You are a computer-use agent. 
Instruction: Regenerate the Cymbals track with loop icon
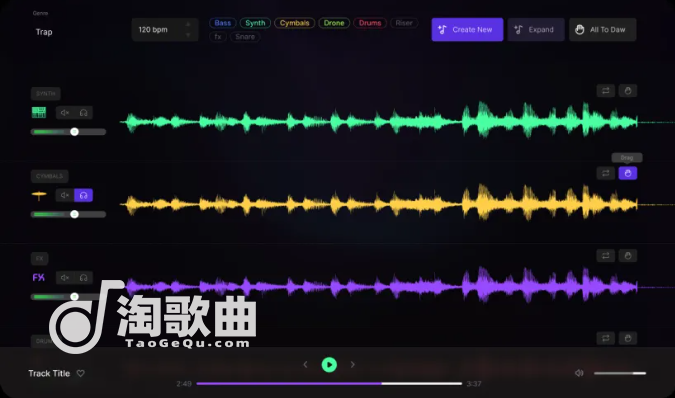(606, 173)
